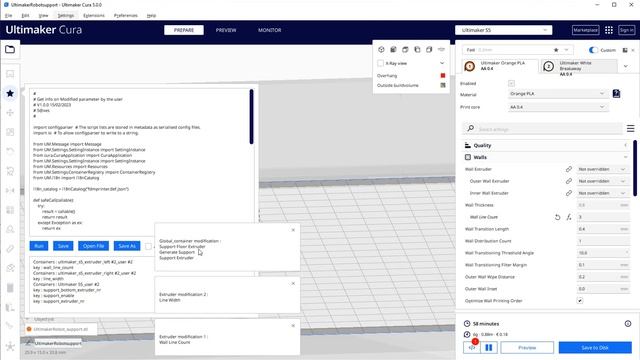Collapse extruder configuration panel chevron
Image resolution: width=640 pixels, height=360 pixels.
pos(626,66)
